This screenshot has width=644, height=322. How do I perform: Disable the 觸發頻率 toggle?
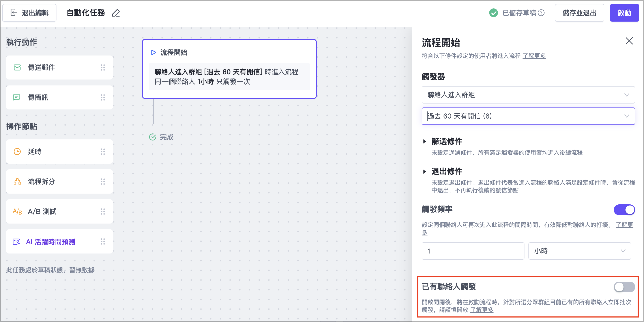click(x=624, y=210)
